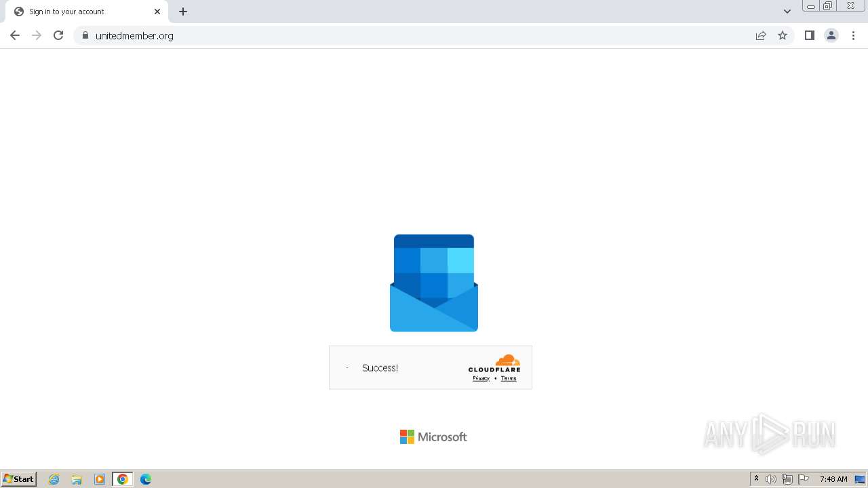Open network status in system tray
Viewport: 868px width, 488px height.
(x=787, y=479)
